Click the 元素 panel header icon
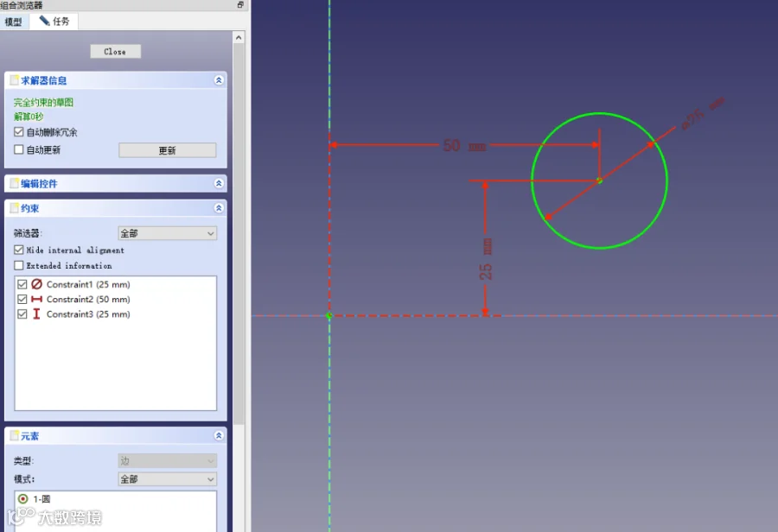Viewport: 778px width, 532px height. [15, 436]
